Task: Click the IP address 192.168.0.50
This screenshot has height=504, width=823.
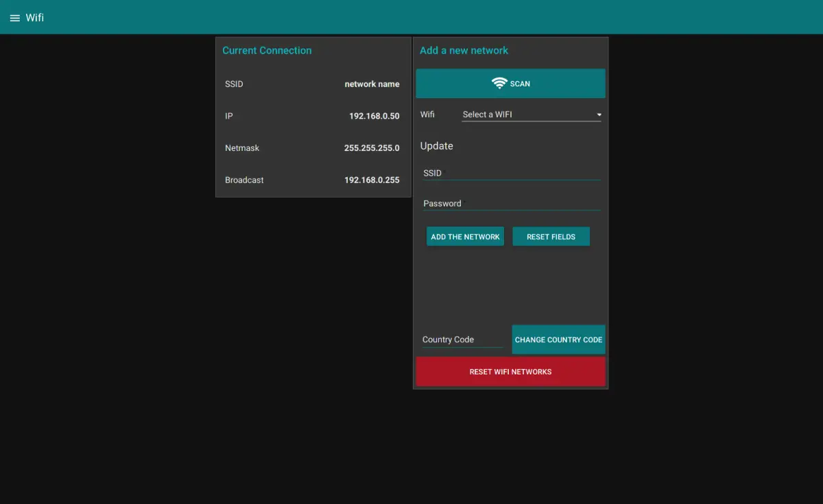Action: [374, 116]
